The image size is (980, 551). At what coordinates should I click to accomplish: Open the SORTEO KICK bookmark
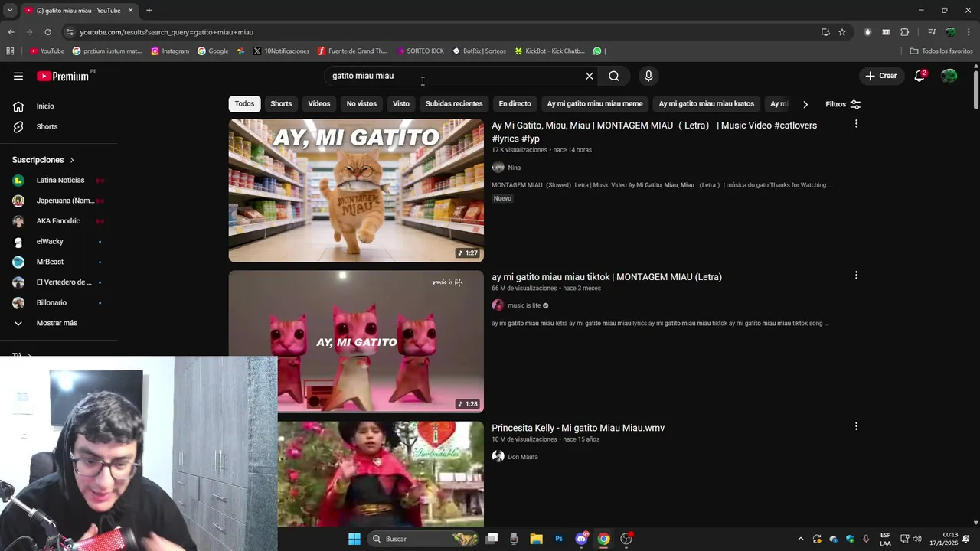(420, 51)
